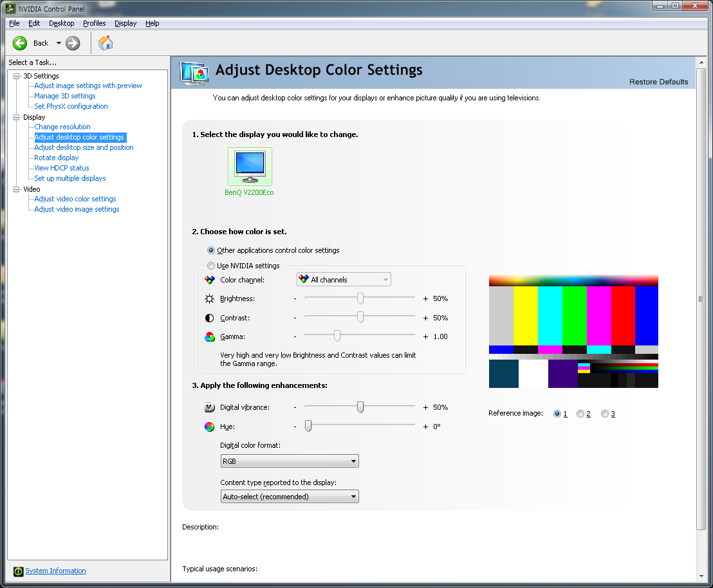The width and height of the screenshot is (713, 588).
Task: Click Restore Defaults
Action: (x=658, y=82)
